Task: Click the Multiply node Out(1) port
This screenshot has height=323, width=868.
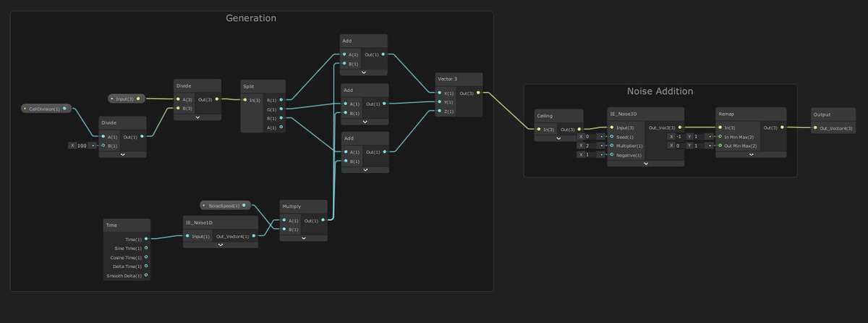Action: [323, 220]
